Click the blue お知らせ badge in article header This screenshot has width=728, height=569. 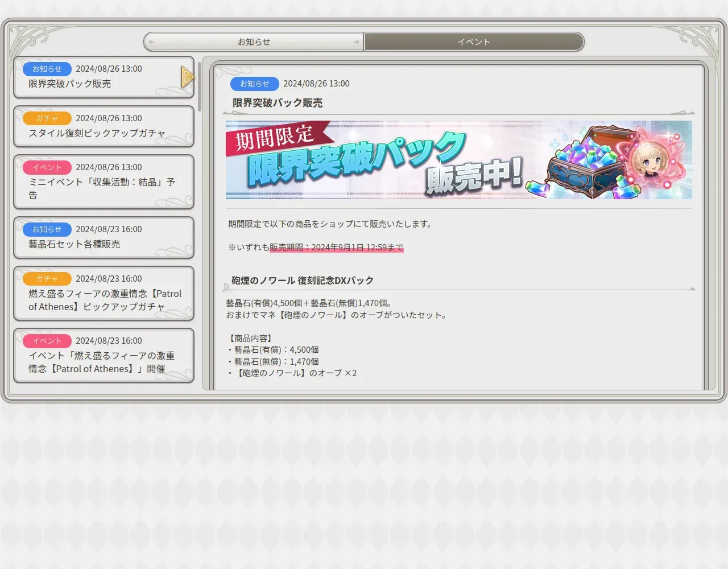pos(254,84)
